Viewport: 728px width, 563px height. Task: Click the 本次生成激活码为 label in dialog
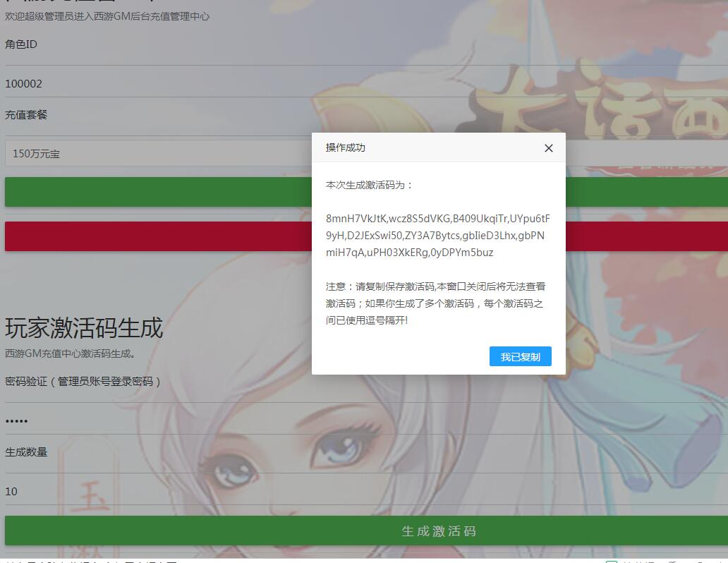[369, 185]
